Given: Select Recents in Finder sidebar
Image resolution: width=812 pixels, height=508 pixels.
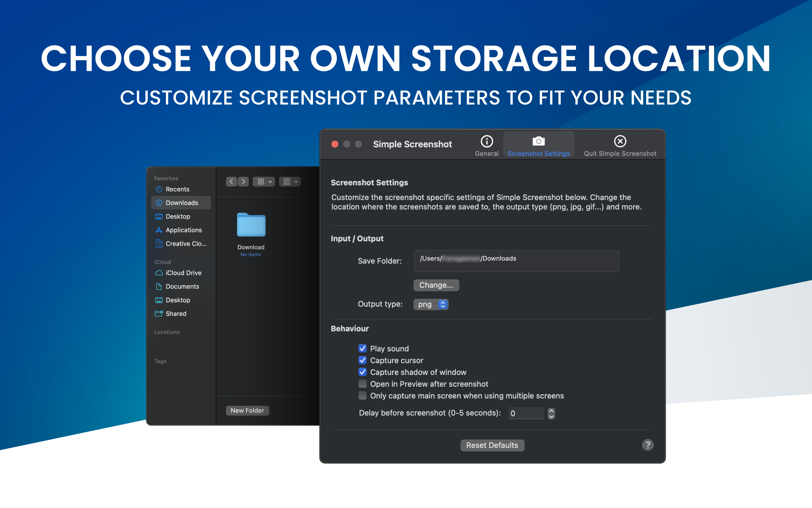Looking at the screenshot, I should click(181, 189).
